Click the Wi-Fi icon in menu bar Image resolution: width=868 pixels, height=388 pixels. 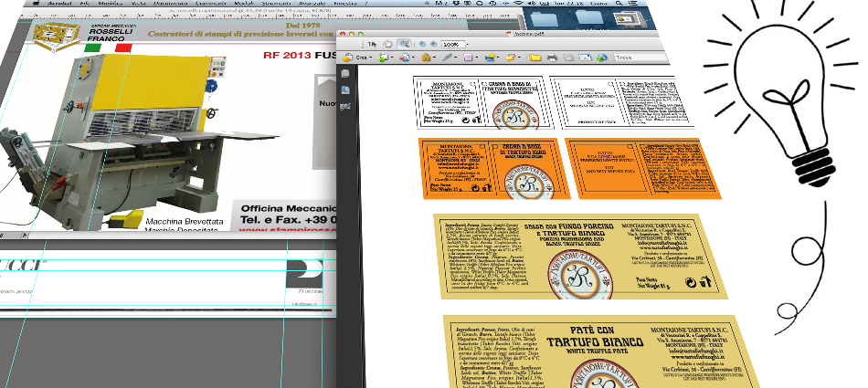point(519,4)
